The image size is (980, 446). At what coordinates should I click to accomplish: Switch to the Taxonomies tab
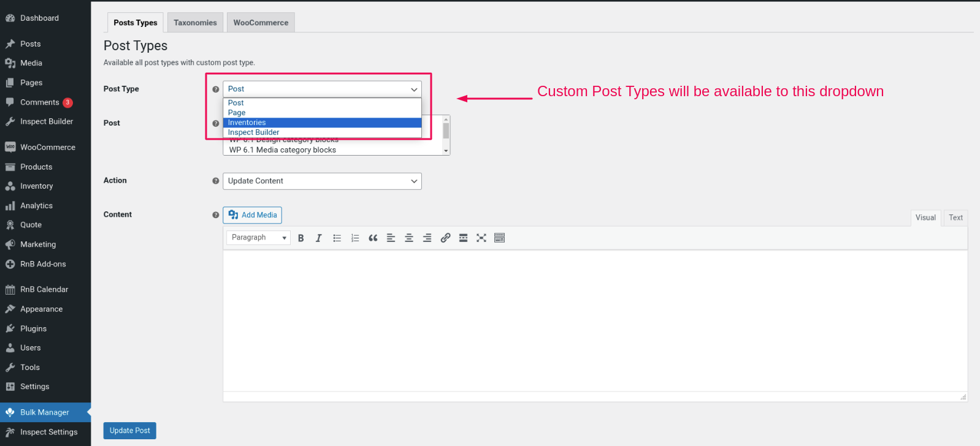(x=195, y=23)
